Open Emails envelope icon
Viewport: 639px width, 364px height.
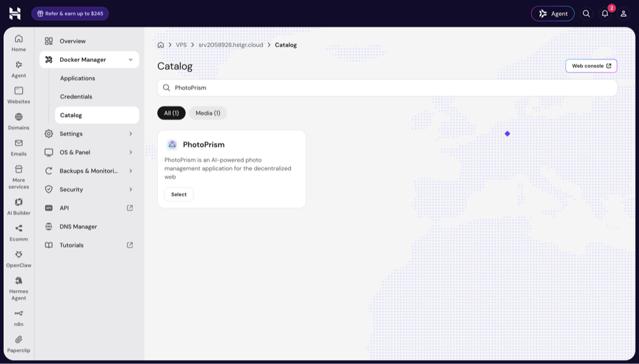pyautogui.click(x=19, y=143)
